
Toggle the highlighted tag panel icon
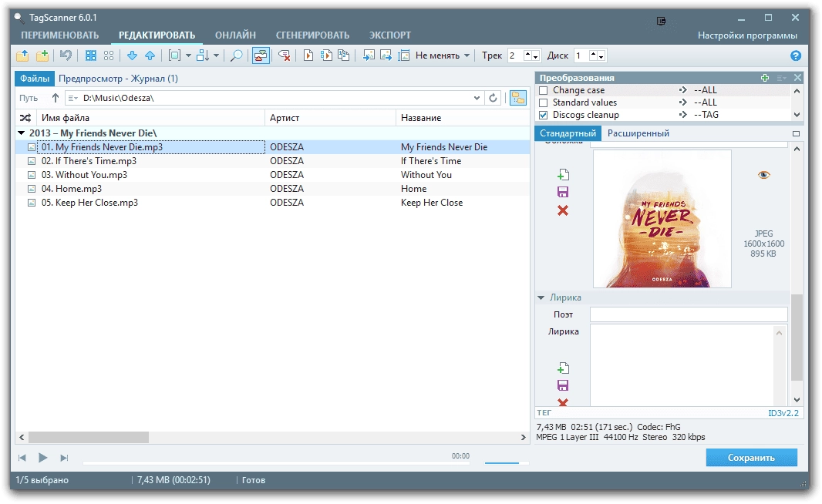click(x=261, y=55)
